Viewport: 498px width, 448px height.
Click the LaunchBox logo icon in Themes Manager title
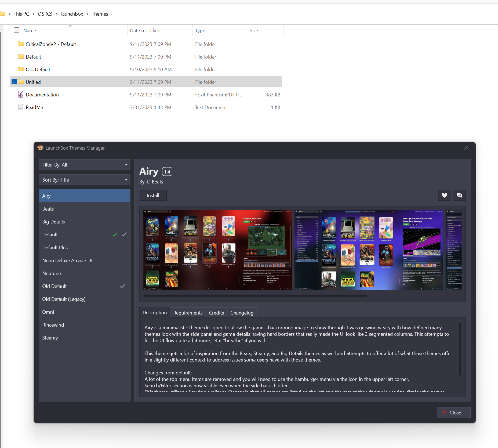pos(40,148)
